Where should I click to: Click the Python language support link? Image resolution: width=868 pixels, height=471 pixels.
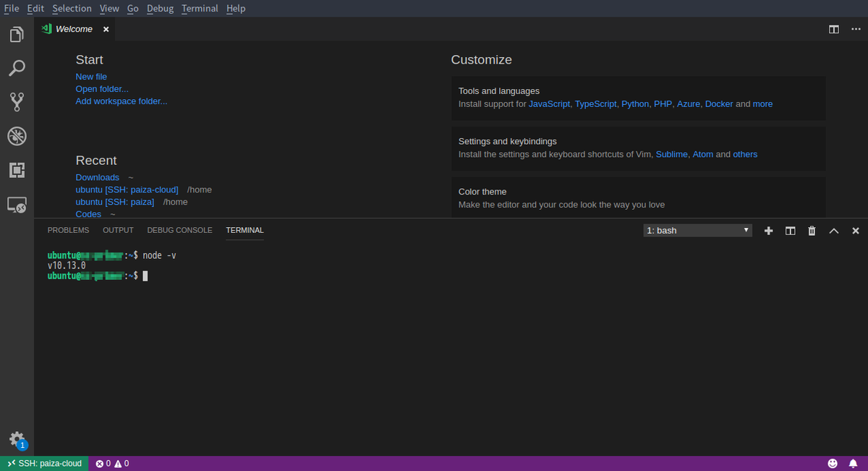coord(635,104)
